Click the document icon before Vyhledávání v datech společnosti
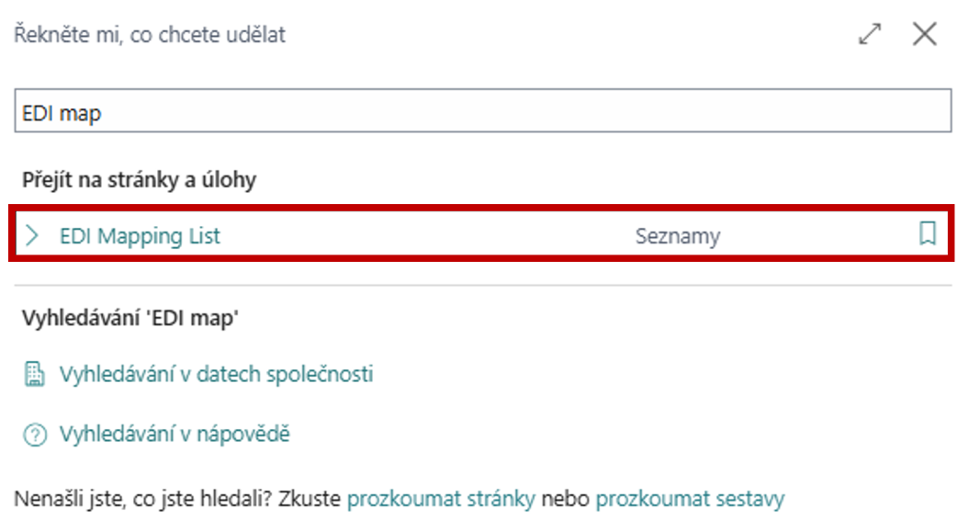The image size is (980, 531). pyautogui.click(x=34, y=373)
